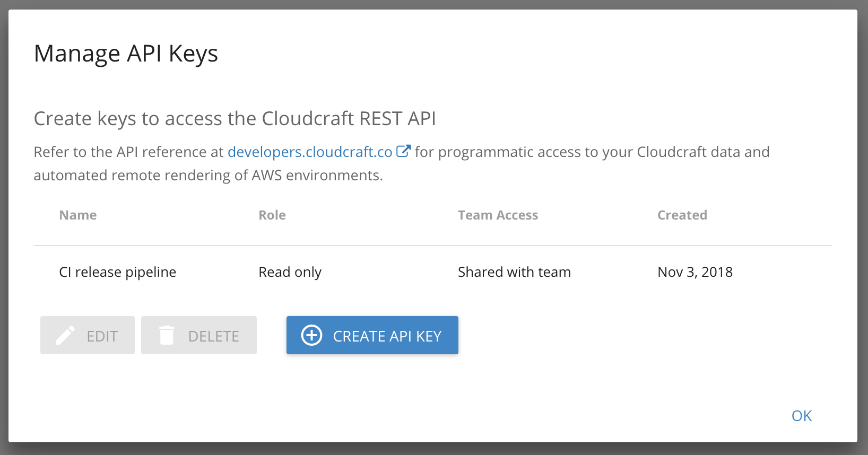Viewport: 868px width, 455px height.
Task: Click the Team Access column header
Action: tap(498, 215)
